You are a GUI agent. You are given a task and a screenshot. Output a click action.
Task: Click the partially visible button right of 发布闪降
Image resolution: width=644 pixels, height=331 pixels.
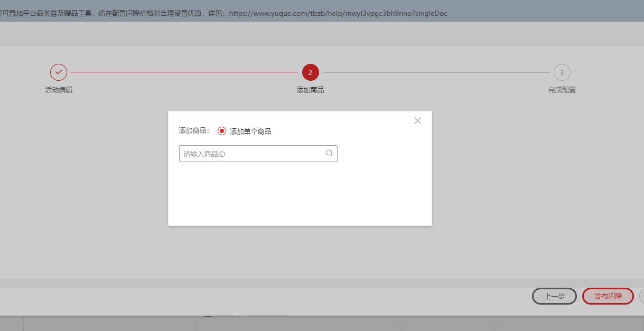[641, 296]
